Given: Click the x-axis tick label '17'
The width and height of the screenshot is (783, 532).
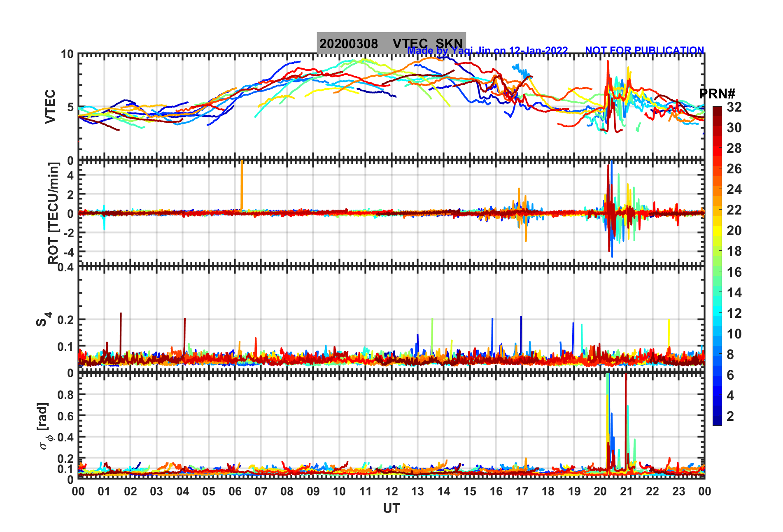Looking at the screenshot, I should click(522, 491).
